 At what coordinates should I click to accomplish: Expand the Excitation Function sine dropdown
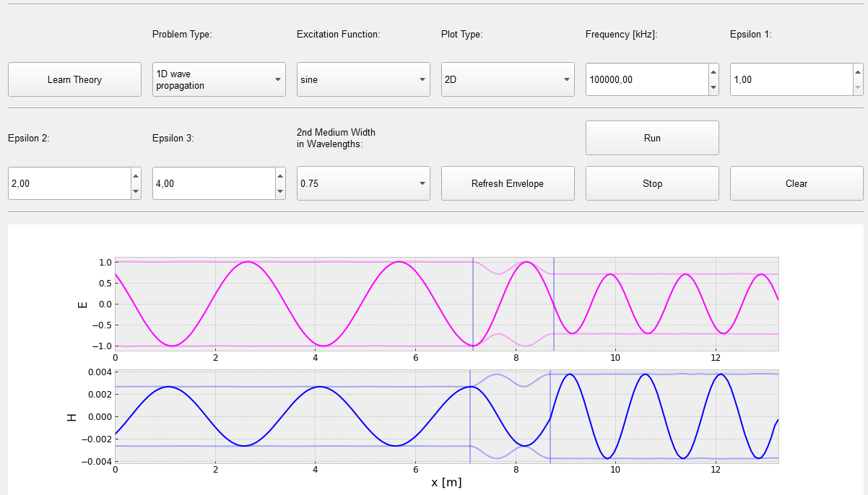coord(363,79)
